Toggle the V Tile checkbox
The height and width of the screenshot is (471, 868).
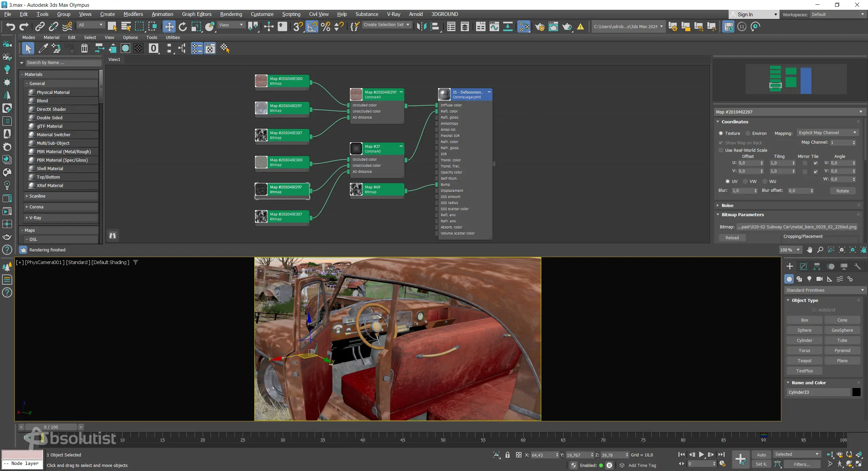[816, 171]
